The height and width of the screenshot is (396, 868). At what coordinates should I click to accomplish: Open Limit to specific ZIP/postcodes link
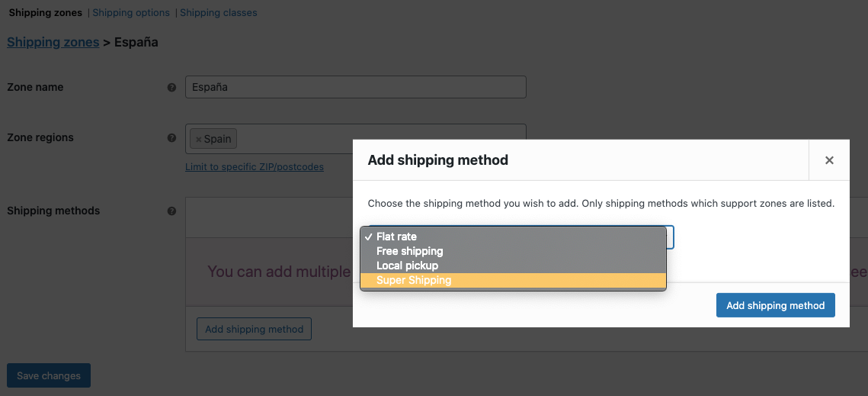[255, 166]
